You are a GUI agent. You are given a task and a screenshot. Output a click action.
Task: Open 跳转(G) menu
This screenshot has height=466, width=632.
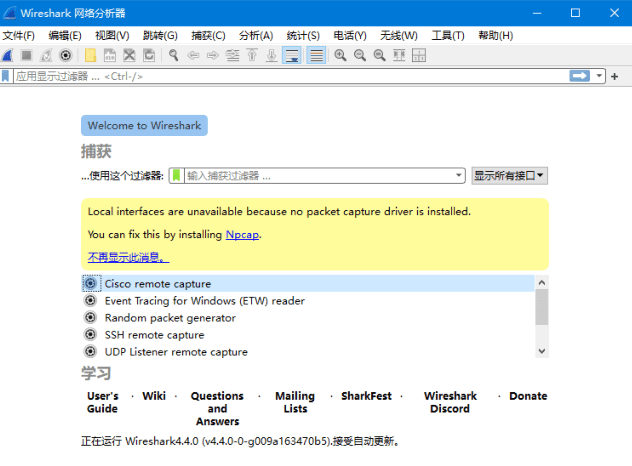point(160,35)
